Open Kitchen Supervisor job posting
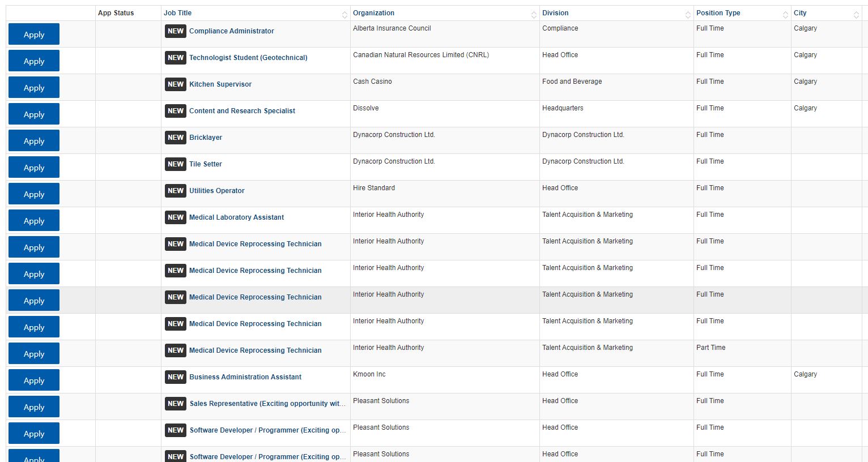 tap(220, 84)
